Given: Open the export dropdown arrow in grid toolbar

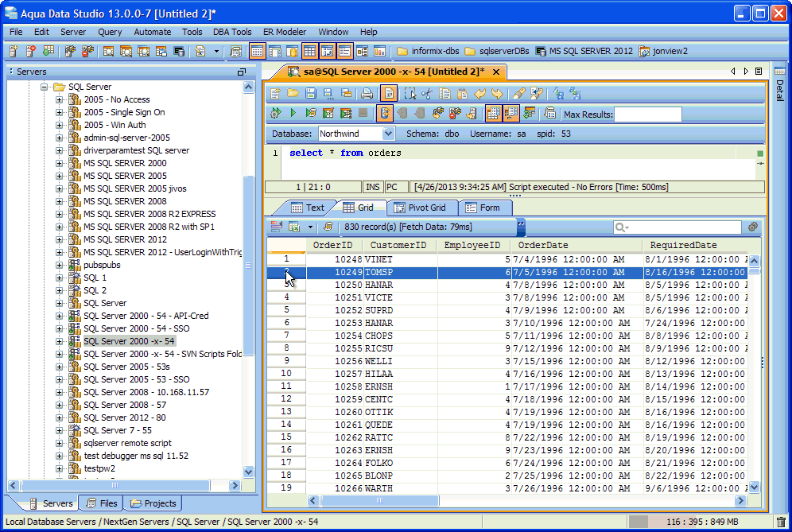Looking at the screenshot, I should (310, 227).
